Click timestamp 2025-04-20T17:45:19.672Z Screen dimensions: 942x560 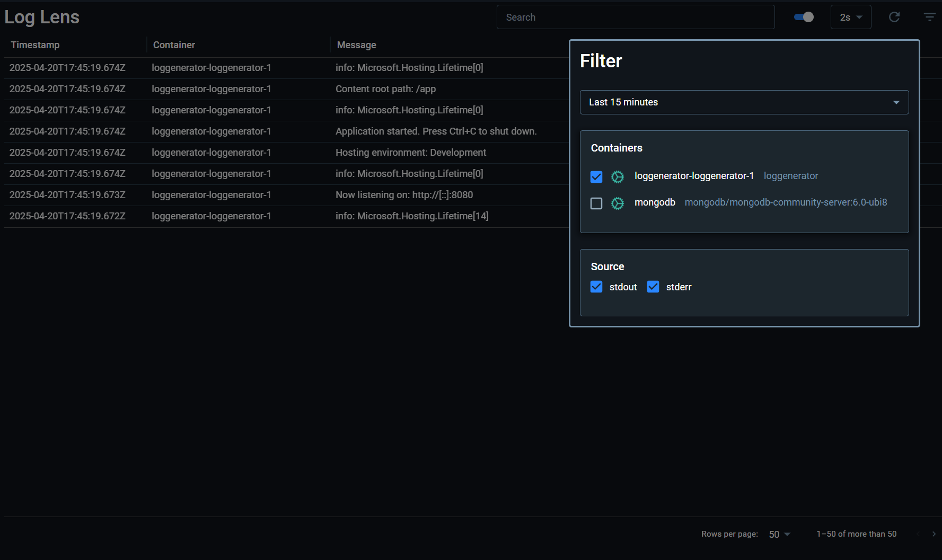pyautogui.click(x=67, y=216)
